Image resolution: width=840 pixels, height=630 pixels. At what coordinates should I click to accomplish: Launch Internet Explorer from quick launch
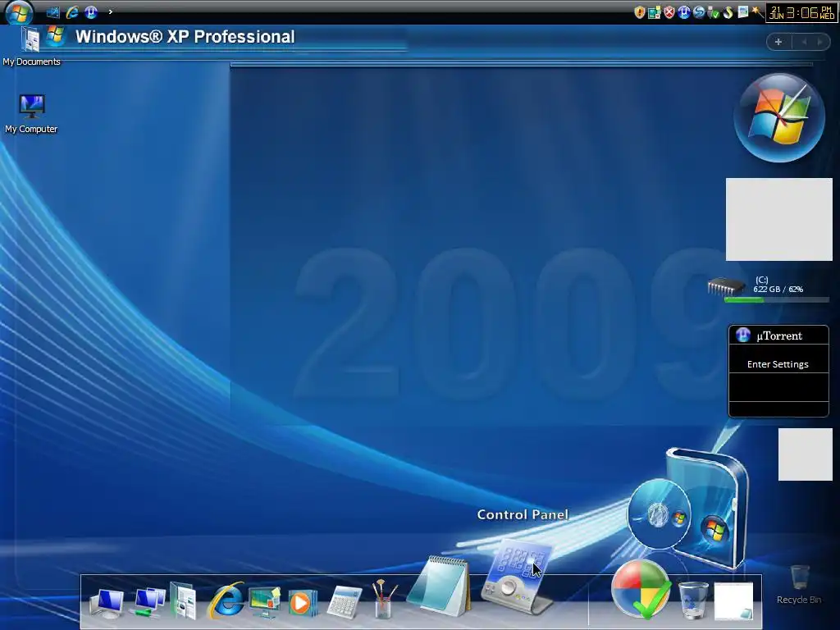tap(72, 11)
